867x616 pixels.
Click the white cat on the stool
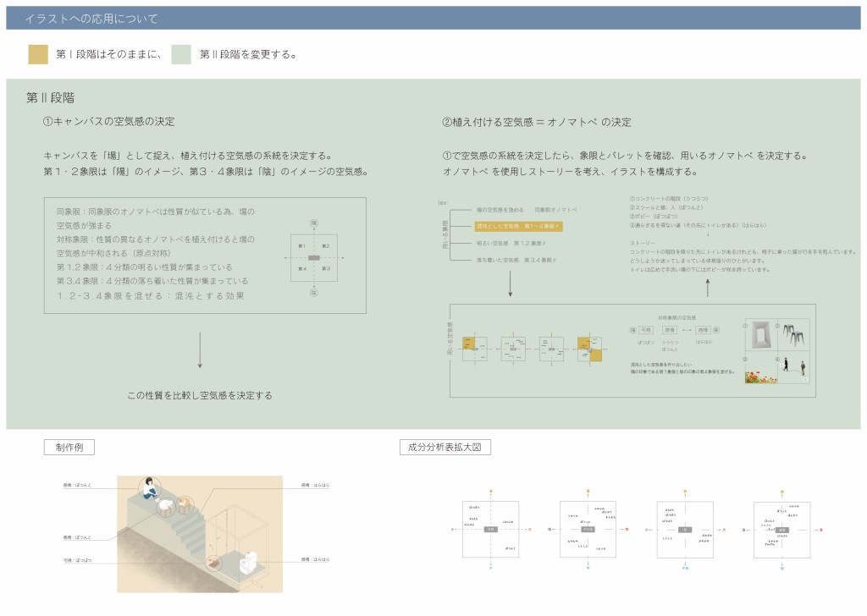[166, 505]
